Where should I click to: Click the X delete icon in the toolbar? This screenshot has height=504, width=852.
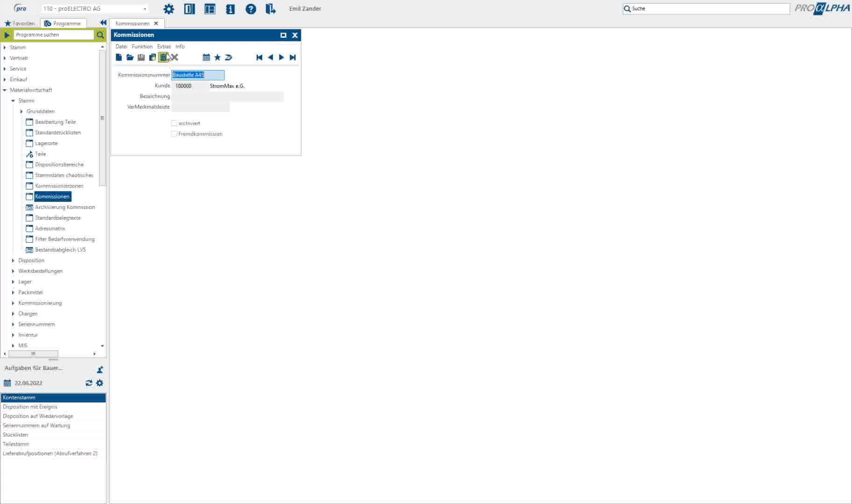point(175,57)
